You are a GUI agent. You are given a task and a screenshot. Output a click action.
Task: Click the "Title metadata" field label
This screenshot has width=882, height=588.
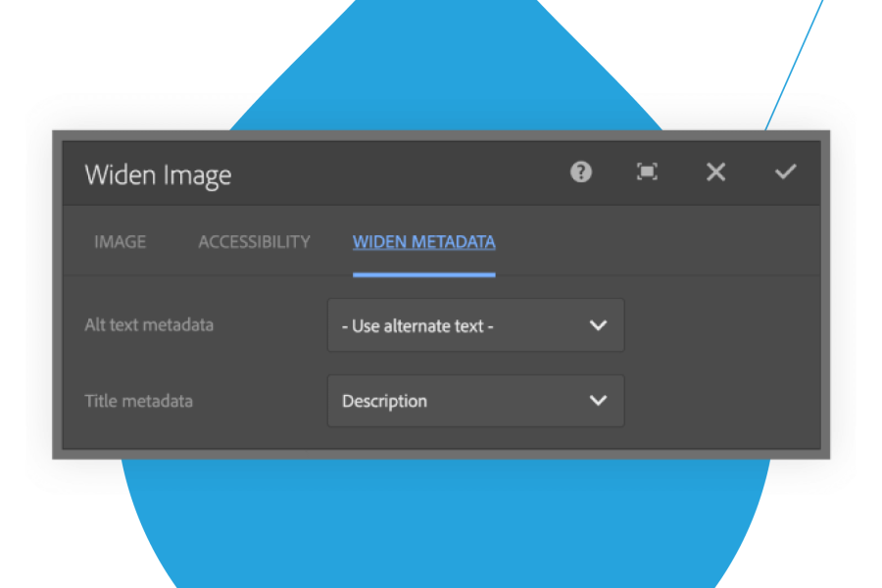(x=138, y=401)
